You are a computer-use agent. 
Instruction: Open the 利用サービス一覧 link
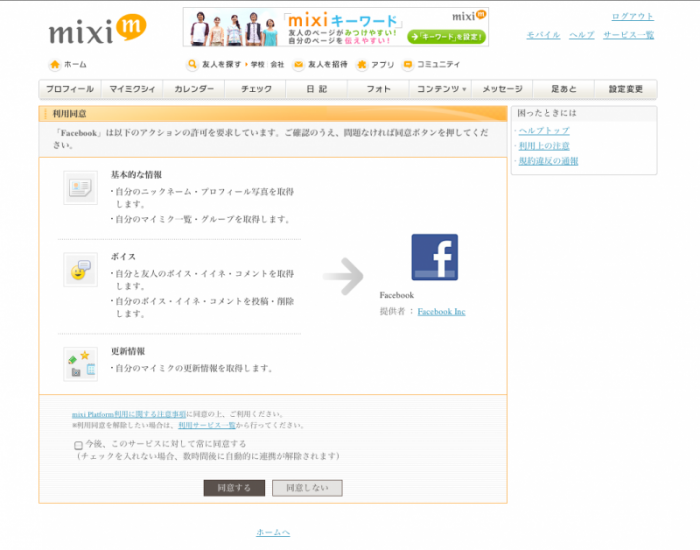pos(207,425)
